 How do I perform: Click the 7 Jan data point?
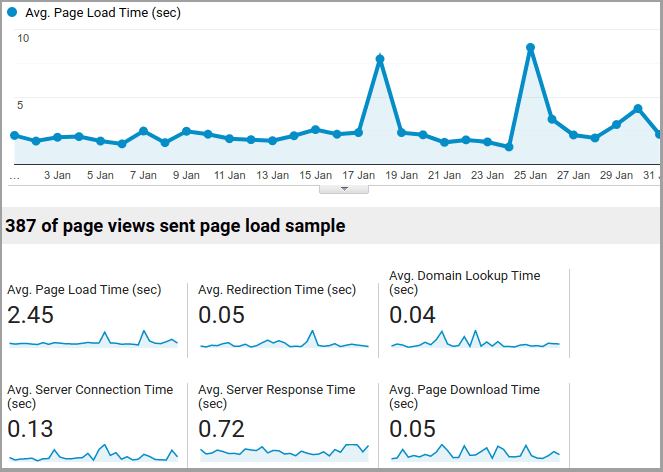[x=143, y=131]
